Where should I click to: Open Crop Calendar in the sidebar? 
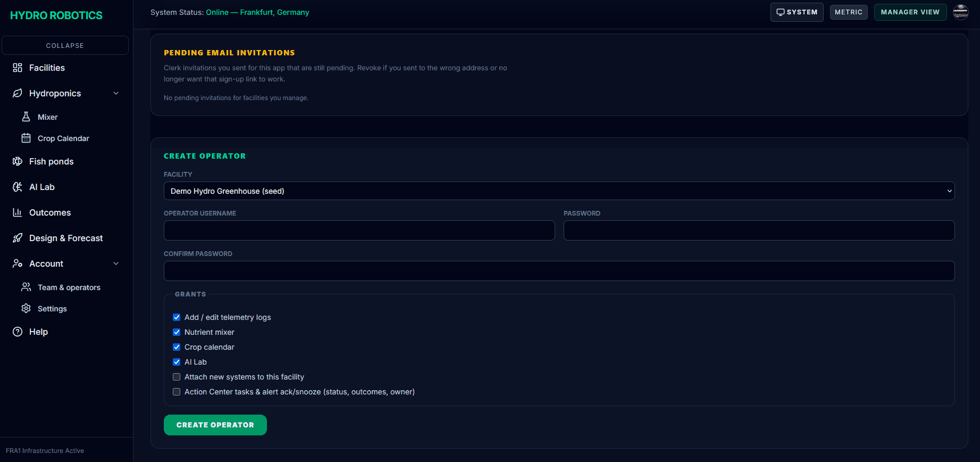[x=63, y=138]
